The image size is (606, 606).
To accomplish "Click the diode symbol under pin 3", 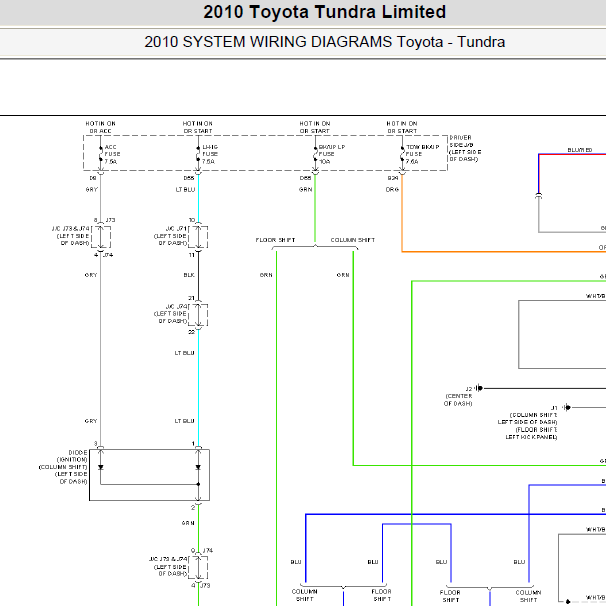I will tap(100, 467).
